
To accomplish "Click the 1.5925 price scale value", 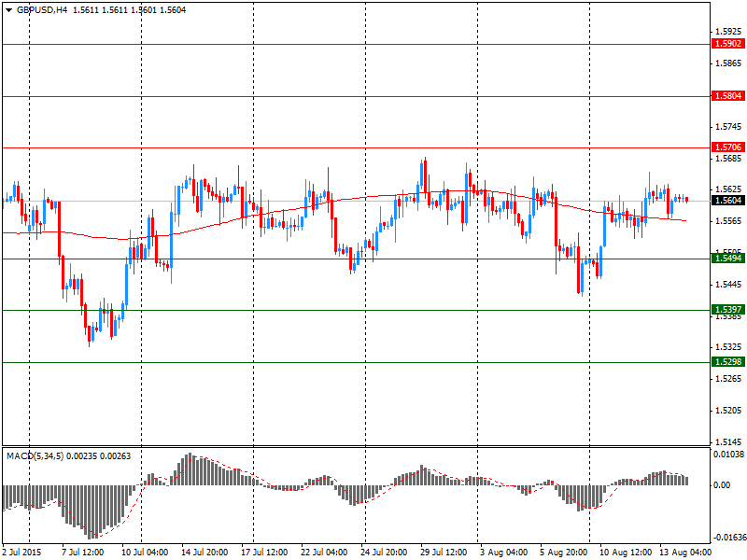I will [x=729, y=32].
